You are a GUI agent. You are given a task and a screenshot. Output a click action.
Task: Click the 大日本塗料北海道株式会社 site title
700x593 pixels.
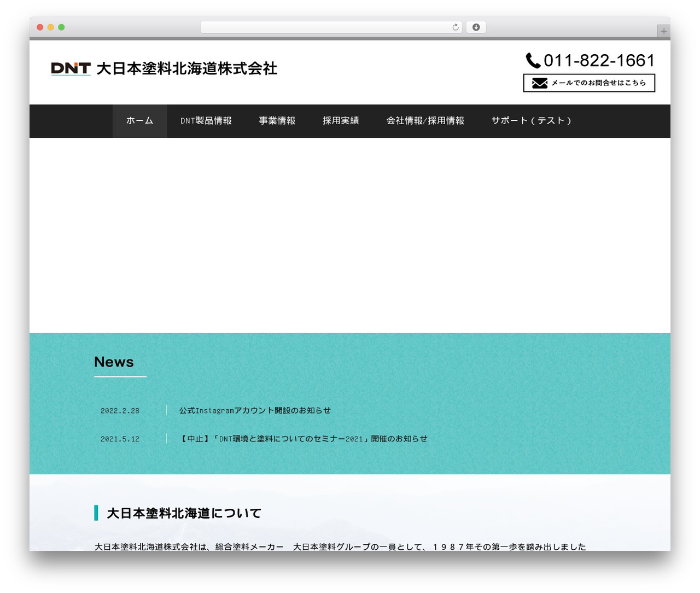[x=187, y=68]
